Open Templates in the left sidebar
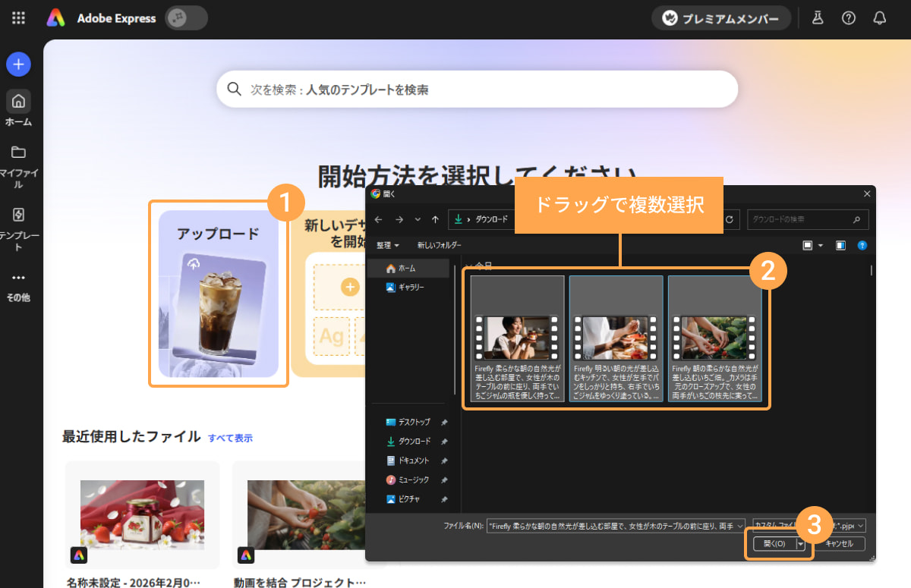Image resolution: width=911 pixels, height=588 pixels. click(18, 223)
